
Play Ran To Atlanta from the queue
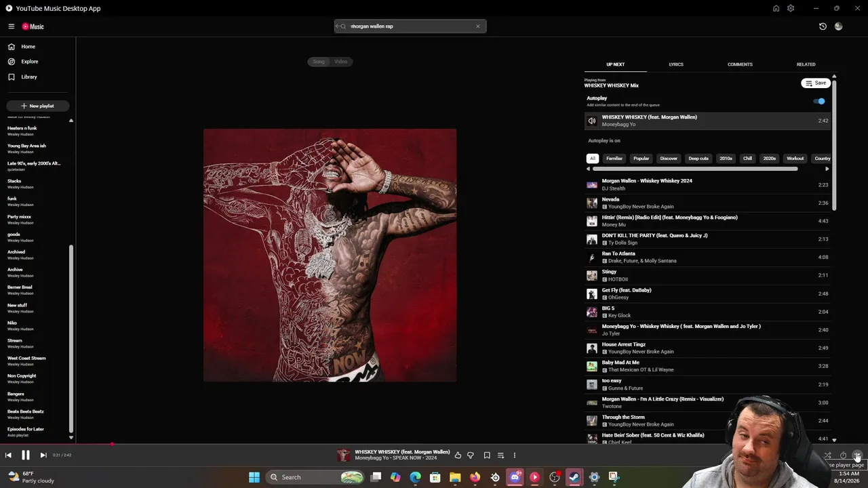coord(709,257)
